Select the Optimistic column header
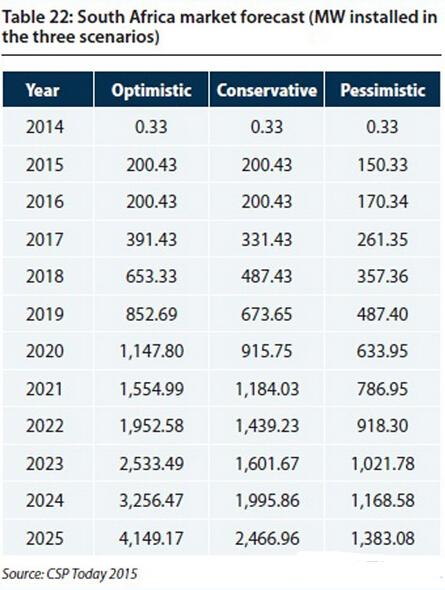 [151, 89]
